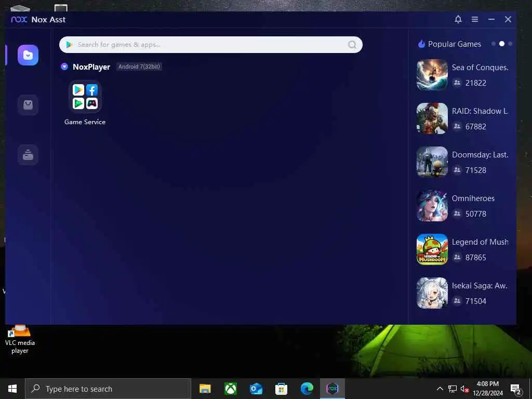
Task: Open RAID: Shadow Legends thumbnail
Action: click(432, 118)
